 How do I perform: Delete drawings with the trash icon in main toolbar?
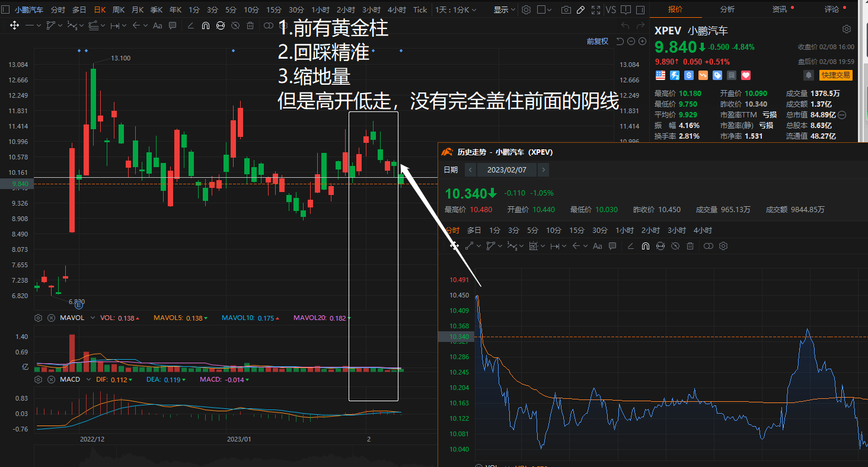250,25
